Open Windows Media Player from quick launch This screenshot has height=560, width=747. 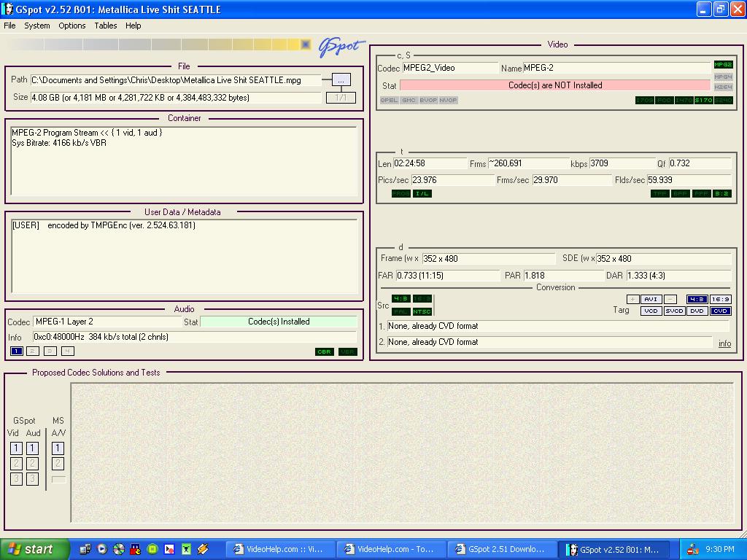click(x=102, y=549)
